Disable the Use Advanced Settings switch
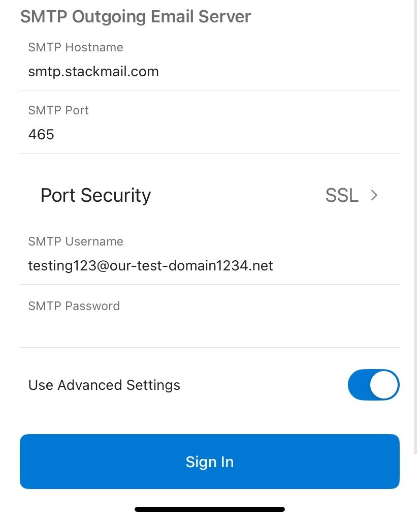The image size is (420, 520). [373, 385]
